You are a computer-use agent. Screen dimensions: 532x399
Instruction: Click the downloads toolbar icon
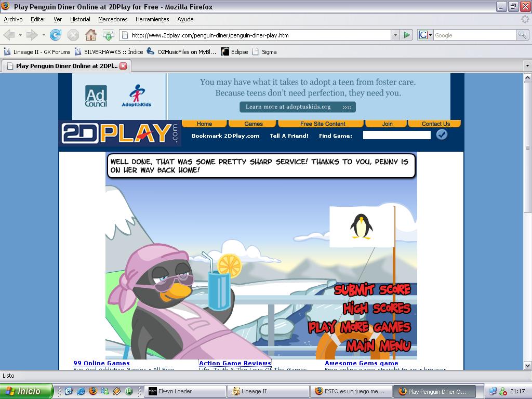tap(108, 35)
